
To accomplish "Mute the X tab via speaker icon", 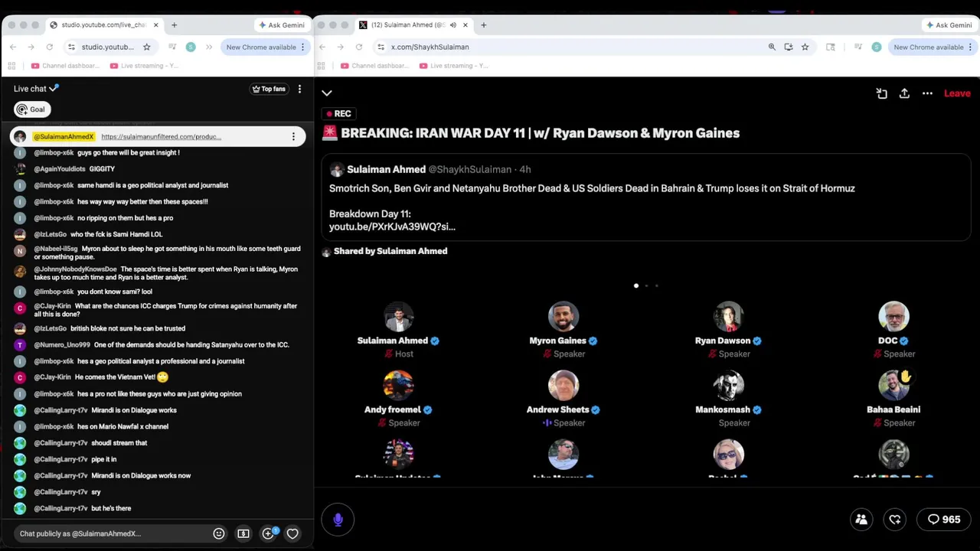I will [x=453, y=24].
